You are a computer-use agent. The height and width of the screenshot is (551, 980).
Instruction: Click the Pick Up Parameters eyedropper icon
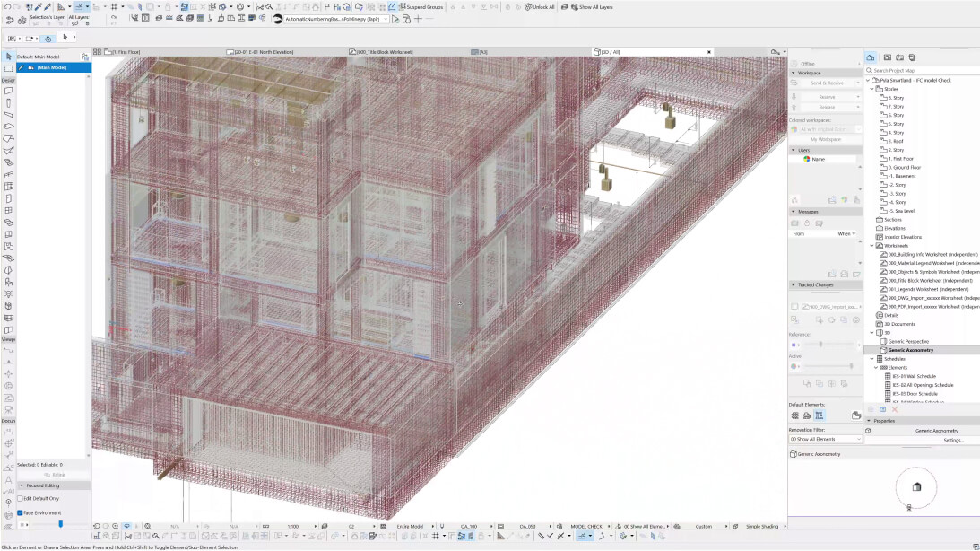click(39, 7)
